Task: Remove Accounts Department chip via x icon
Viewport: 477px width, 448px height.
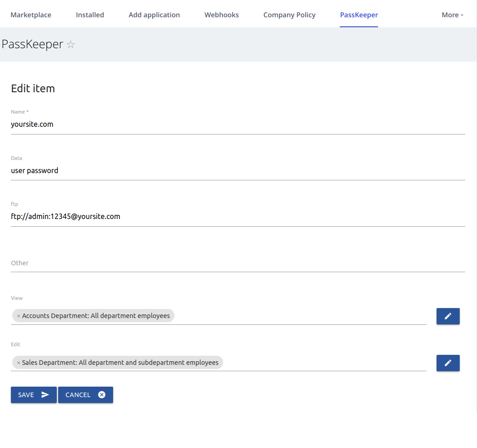Action: click(19, 316)
